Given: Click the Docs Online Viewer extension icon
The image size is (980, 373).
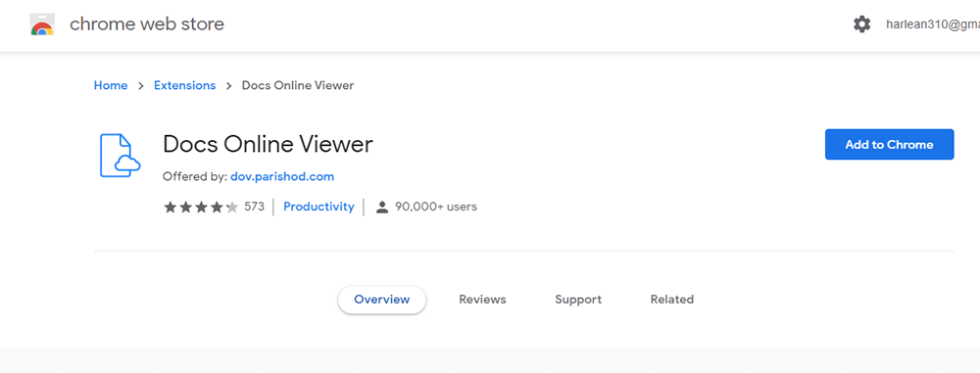Looking at the screenshot, I should coord(119,155).
